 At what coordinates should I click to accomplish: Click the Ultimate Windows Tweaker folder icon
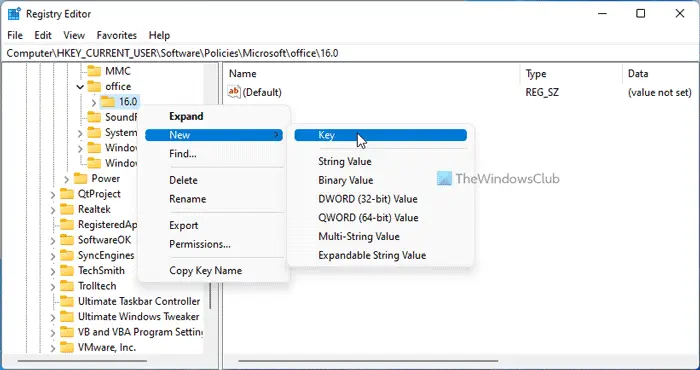pyautogui.click(x=67, y=317)
